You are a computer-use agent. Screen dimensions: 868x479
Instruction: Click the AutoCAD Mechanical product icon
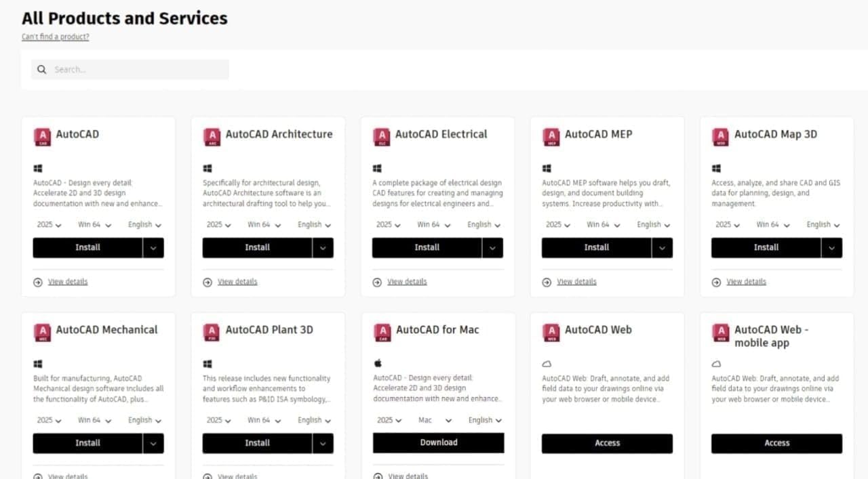tap(42, 333)
